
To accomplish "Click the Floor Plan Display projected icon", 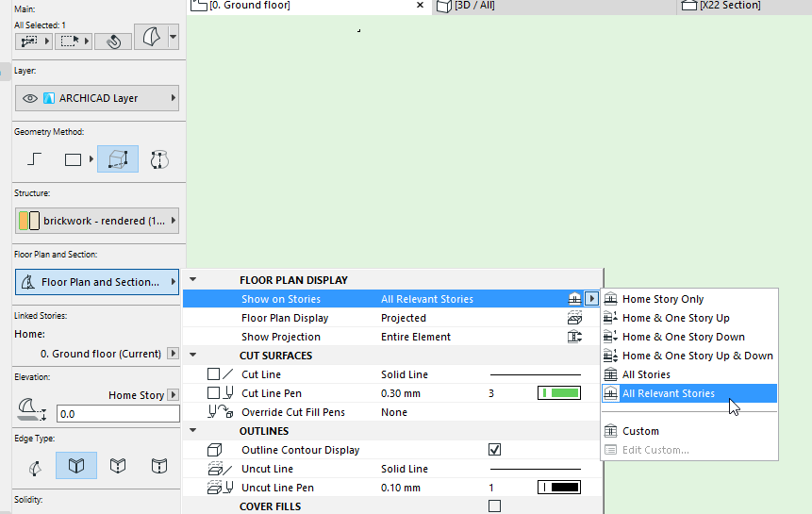I will (x=575, y=318).
